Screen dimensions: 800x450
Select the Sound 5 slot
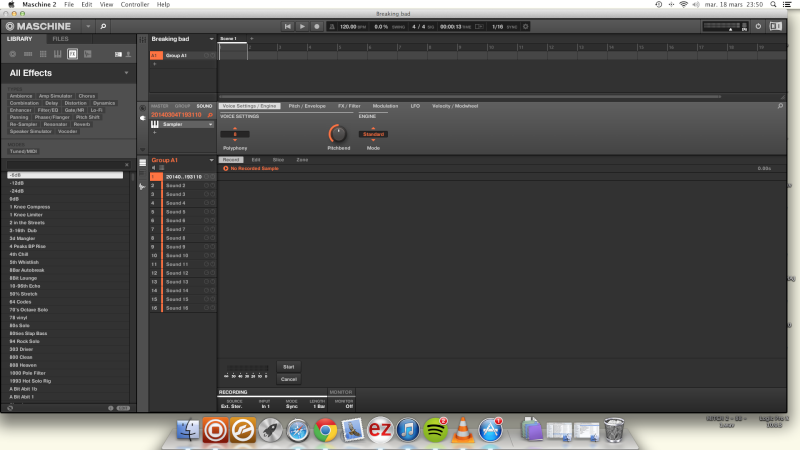pos(183,212)
